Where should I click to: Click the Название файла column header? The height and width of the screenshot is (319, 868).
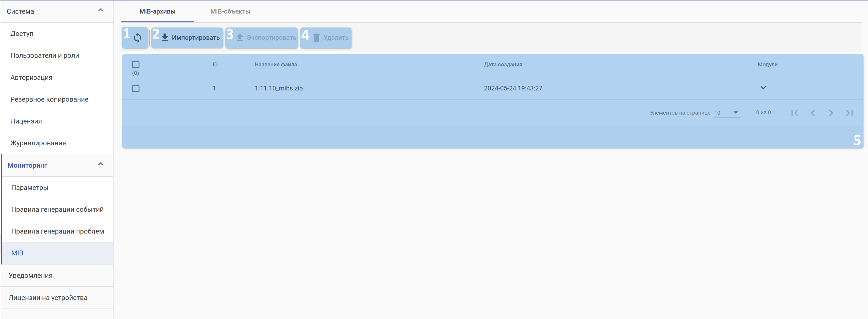[276, 64]
